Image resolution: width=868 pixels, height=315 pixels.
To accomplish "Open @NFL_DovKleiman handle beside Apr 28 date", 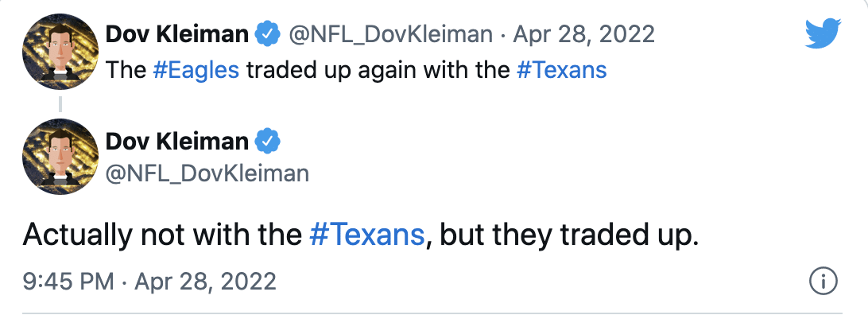I will 390,36.
